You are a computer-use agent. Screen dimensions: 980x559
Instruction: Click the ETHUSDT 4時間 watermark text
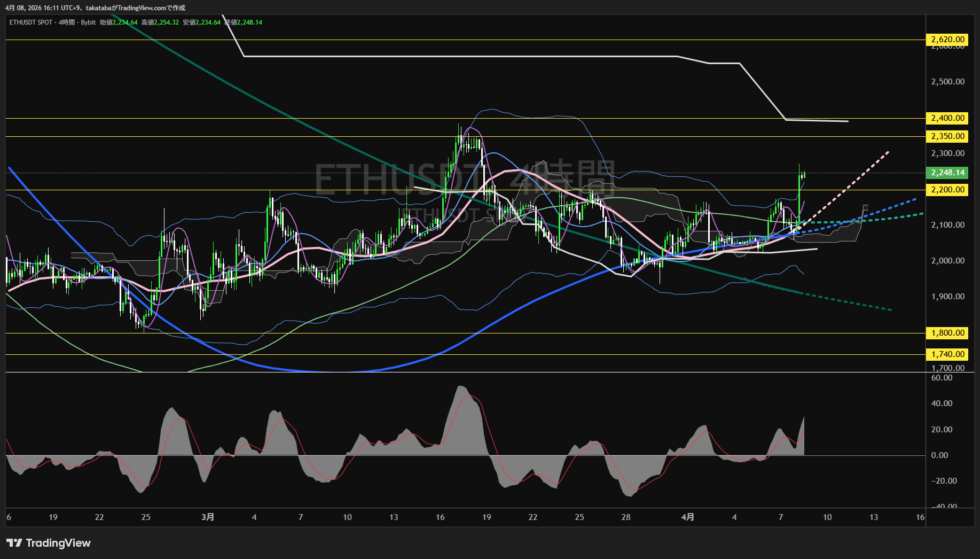[465, 178]
